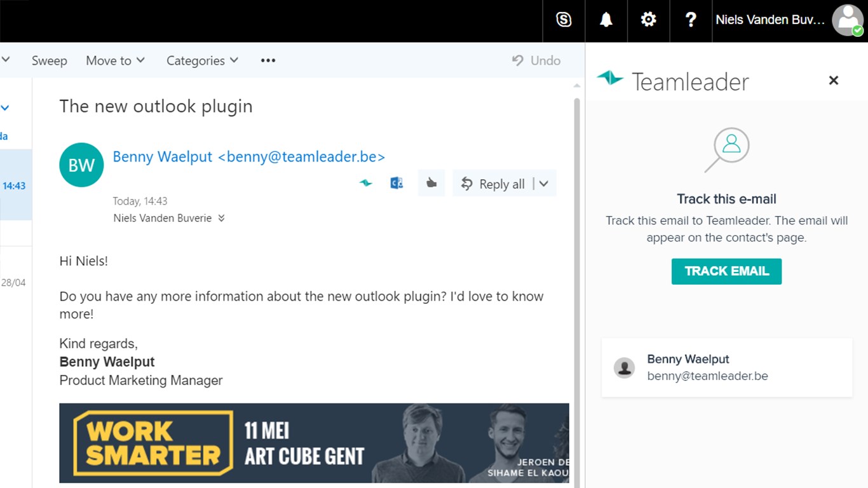Open the settings gear
The image size is (868, 488).
tap(648, 20)
